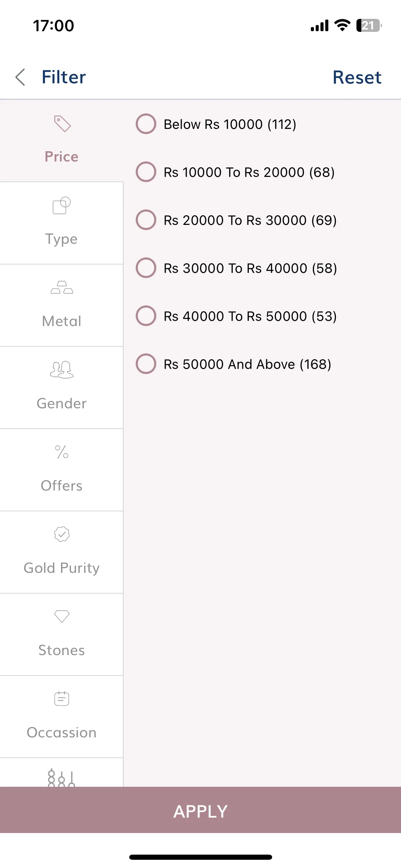Tap the partially visible beads icon
The image size is (401, 868).
[61, 777]
